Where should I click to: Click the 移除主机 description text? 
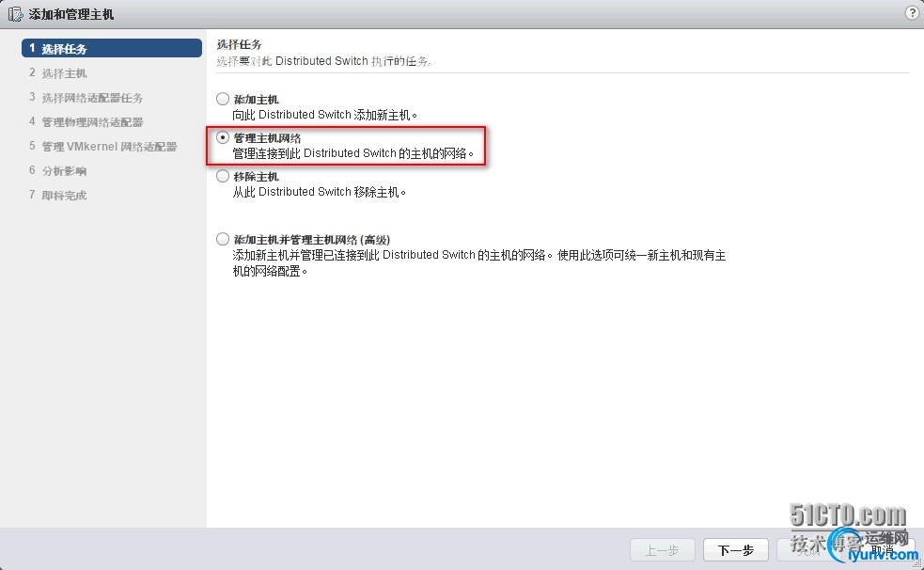tap(319, 192)
